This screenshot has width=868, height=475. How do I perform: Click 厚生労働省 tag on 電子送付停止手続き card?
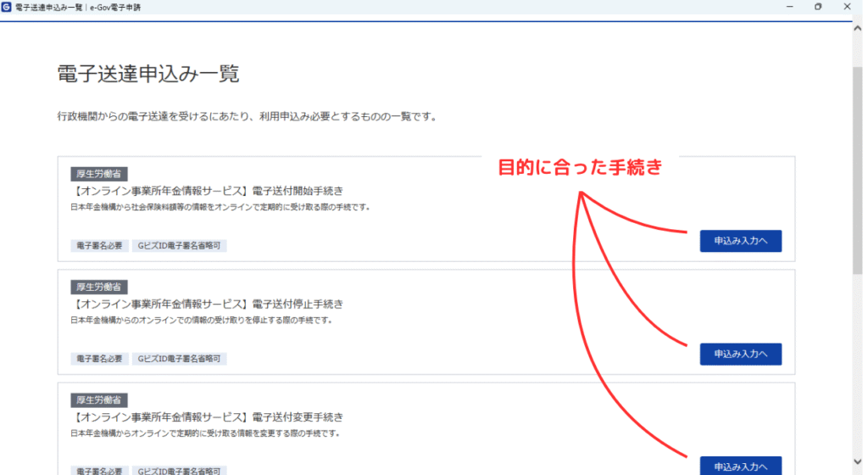coord(99,287)
